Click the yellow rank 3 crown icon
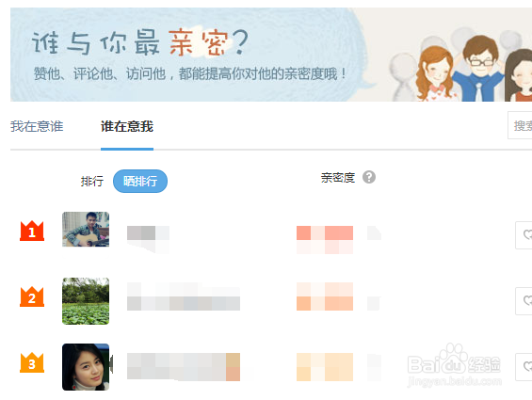 click(32, 362)
